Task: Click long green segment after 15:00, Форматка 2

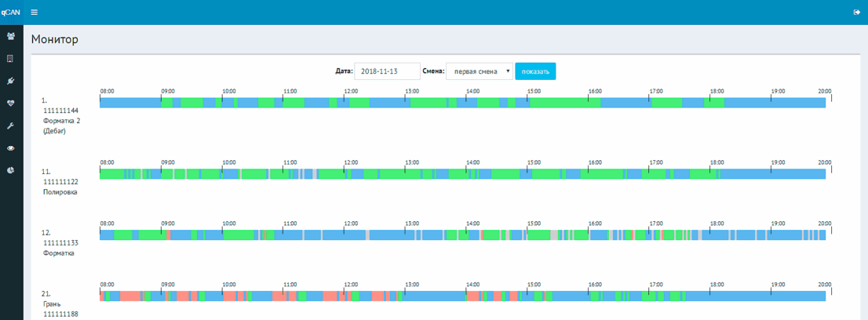Action: point(565,103)
